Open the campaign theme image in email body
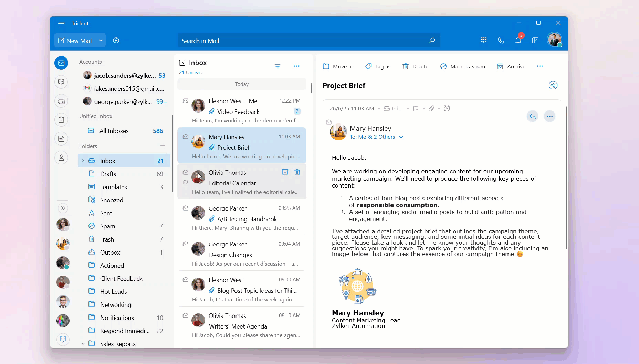Viewport: 639px width, 364px height. click(x=357, y=286)
